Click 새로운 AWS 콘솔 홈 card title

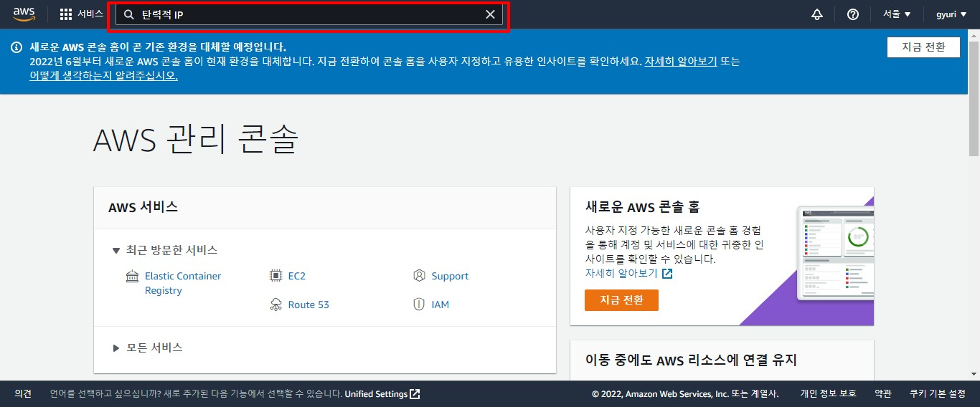pyautogui.click(x=643, y=207)
